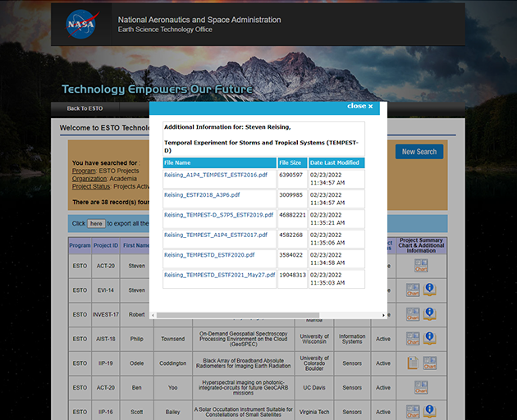The image size is (517, 420).
Task: Open the chart icon for ACT-20 Steven row
Action: (x=421, y=266)
